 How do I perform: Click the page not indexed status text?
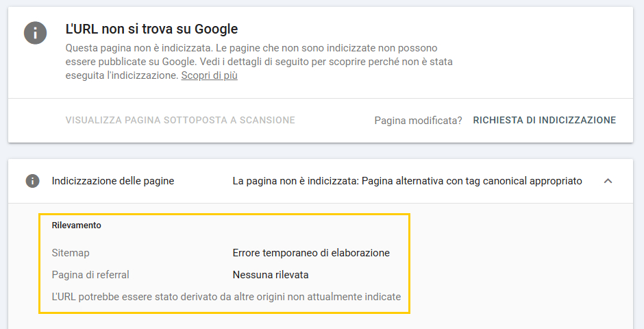pyautogui.click(x=407, y=181)
